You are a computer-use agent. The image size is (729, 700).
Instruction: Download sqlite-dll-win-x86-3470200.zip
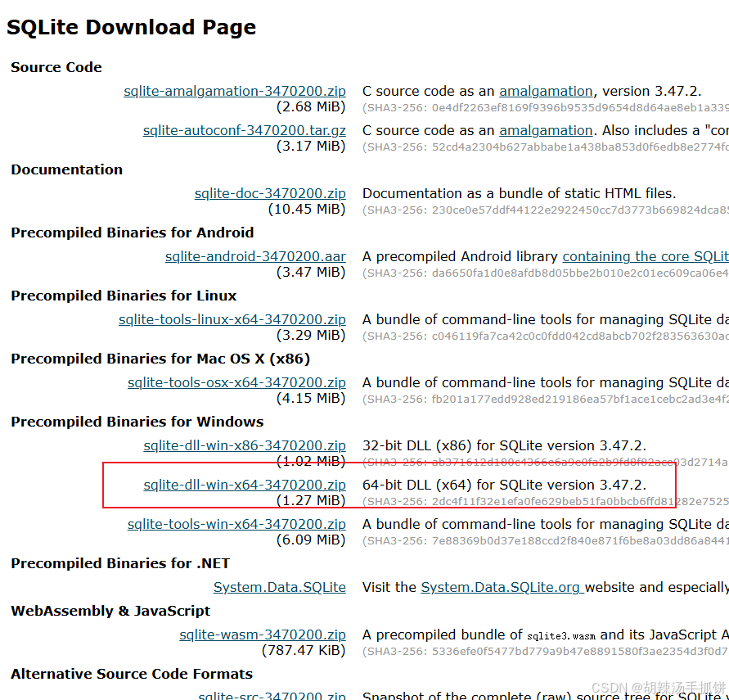pos(245,445)
